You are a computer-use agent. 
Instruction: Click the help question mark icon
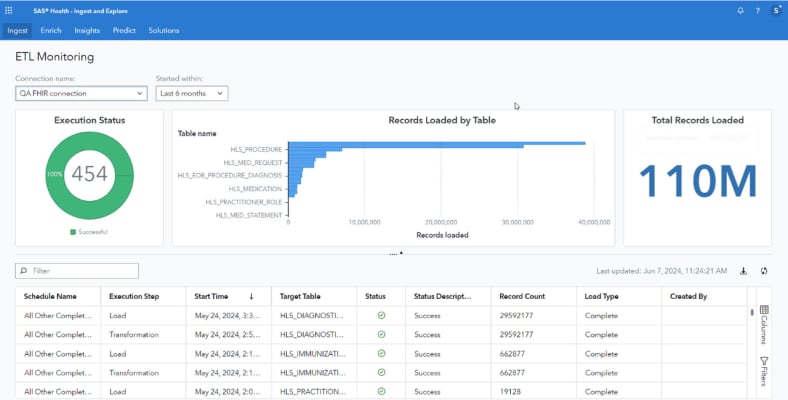757,10
